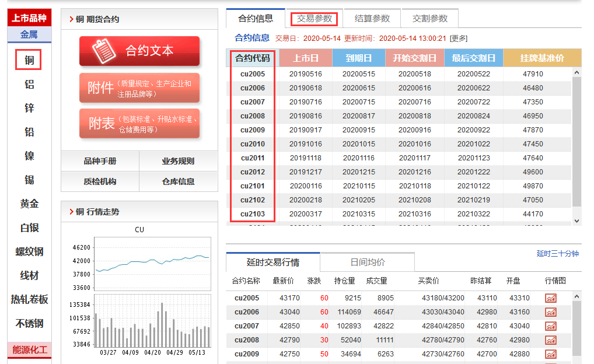This screenshot has height=364, width=594.
Task: Click the 合约文本 document button
Action: 139,51
